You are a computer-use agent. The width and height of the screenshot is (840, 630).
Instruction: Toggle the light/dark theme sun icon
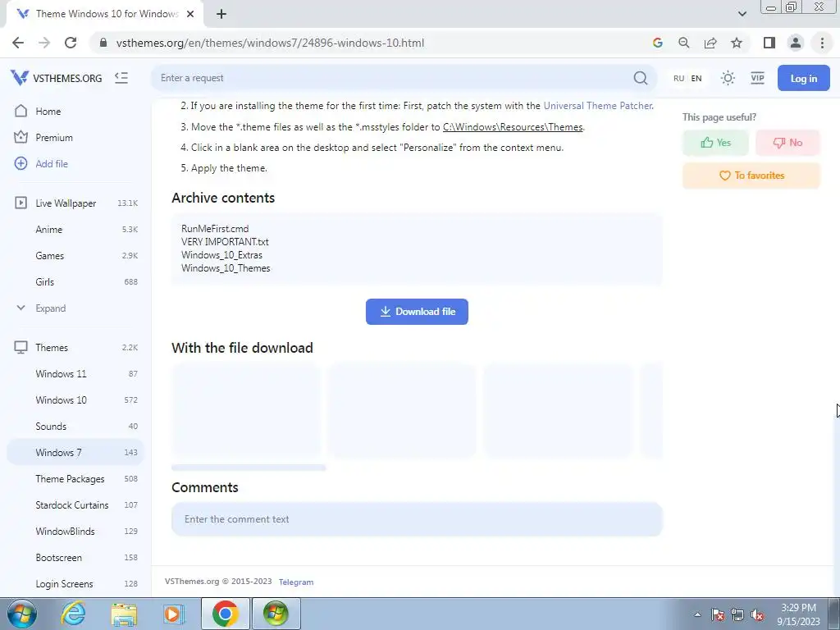(x=728, y=78)
